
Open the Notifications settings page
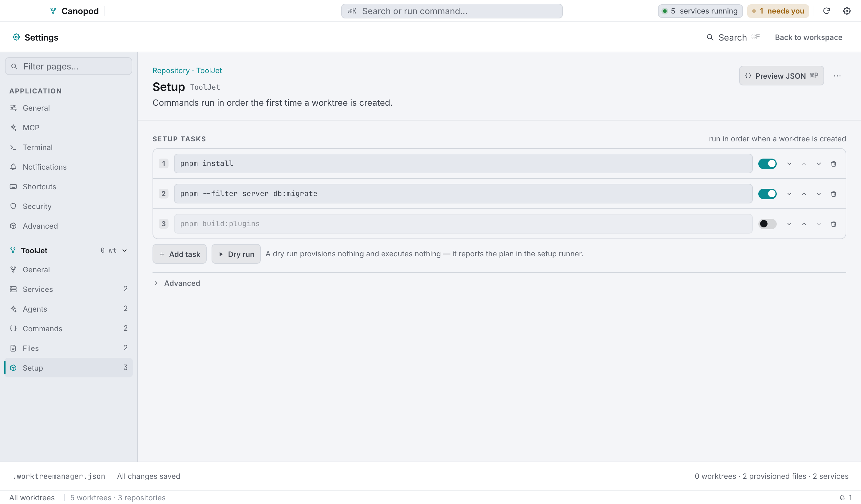tap(68, 167)
